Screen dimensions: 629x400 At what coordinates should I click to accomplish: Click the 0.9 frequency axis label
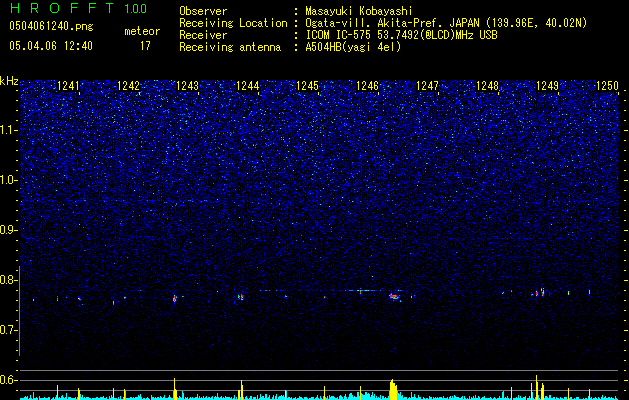pos(8,230)
